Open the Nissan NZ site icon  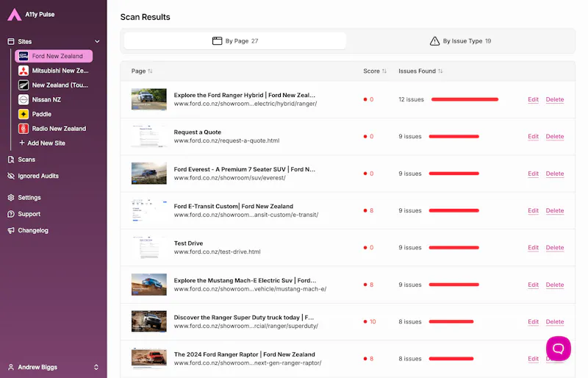(x=24, y=99)
